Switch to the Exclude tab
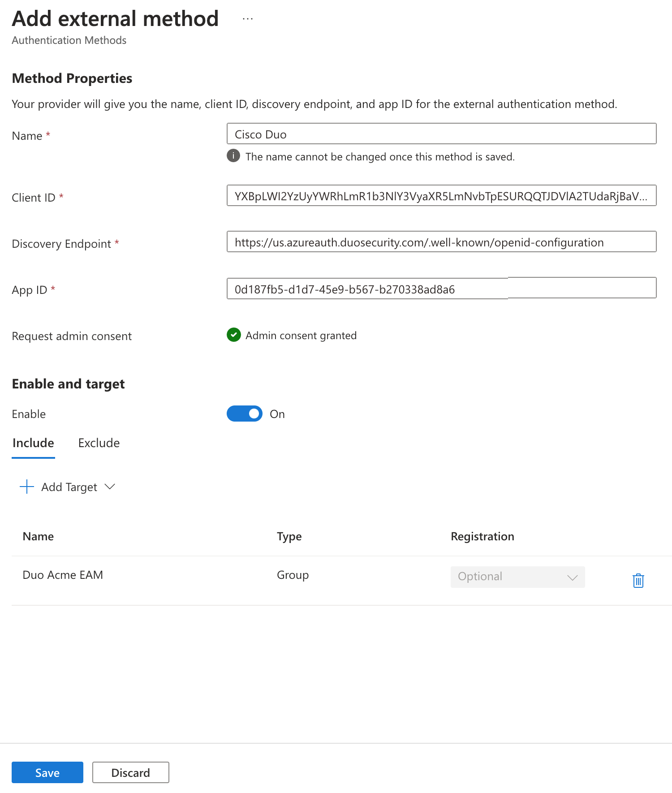The image size is (672, 793). (x=99, y=443)
